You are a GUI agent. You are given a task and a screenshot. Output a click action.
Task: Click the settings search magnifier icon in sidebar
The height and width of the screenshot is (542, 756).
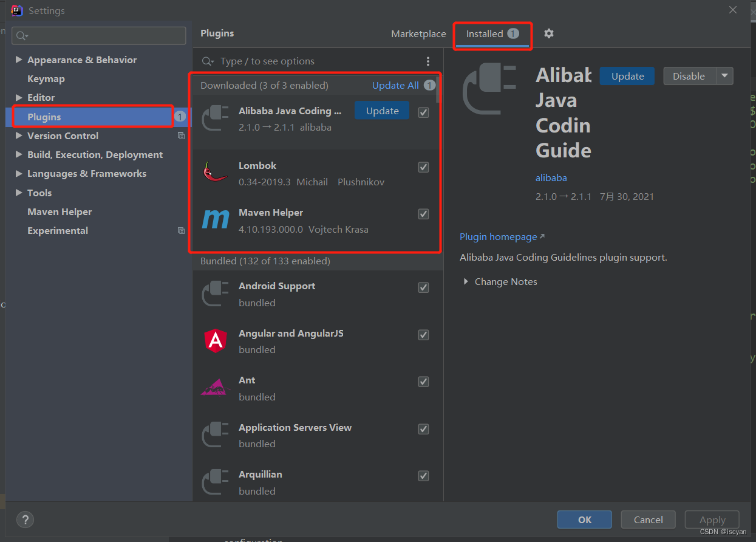[x=22, y=36]
